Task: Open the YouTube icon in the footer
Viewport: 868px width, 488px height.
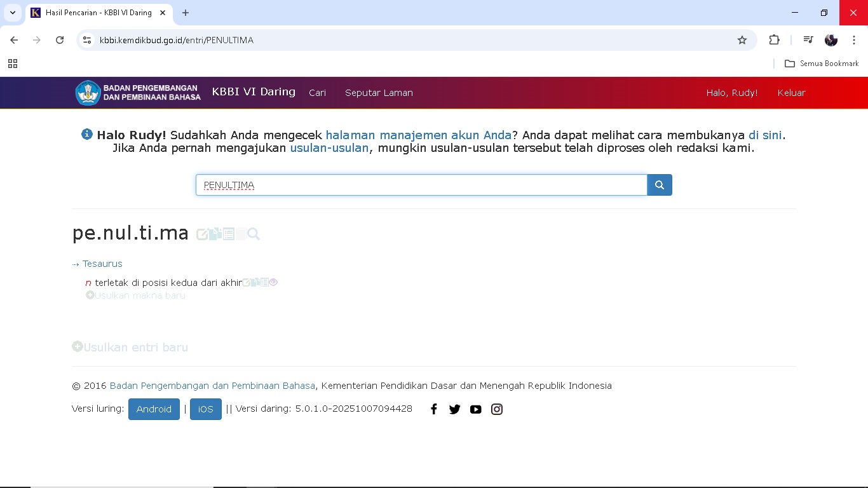Action: [475, 409]
